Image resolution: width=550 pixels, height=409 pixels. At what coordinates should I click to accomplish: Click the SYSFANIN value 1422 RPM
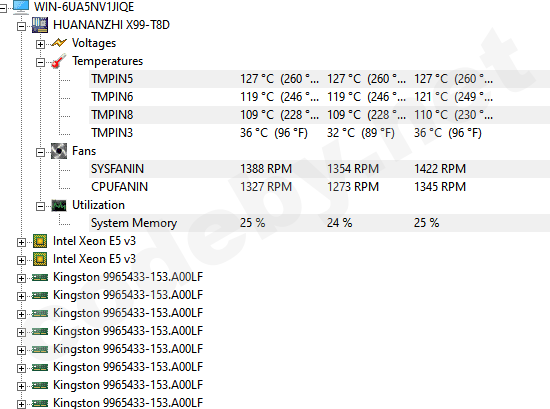tap(440, 169)
